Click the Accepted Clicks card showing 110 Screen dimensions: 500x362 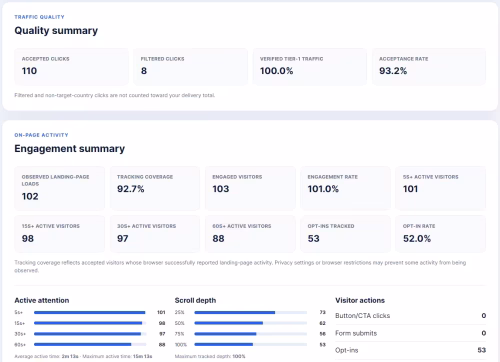tap(71, 67)
